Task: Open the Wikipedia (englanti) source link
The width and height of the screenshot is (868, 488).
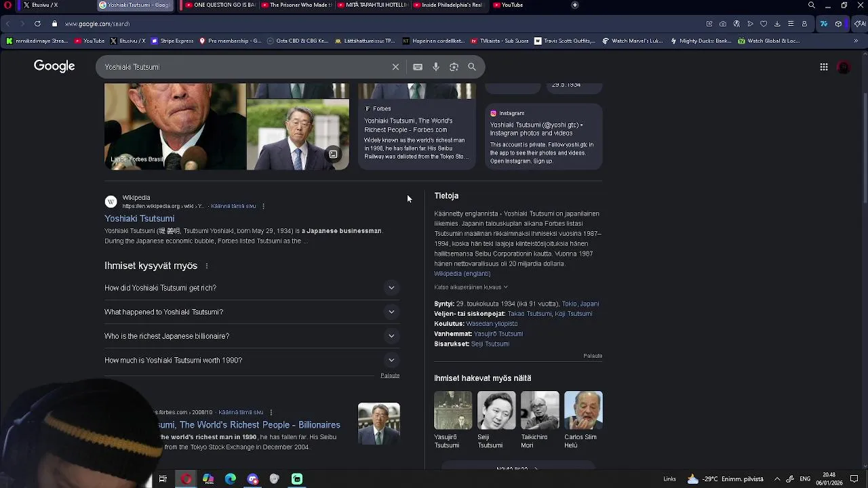Action: click(462, 274)
